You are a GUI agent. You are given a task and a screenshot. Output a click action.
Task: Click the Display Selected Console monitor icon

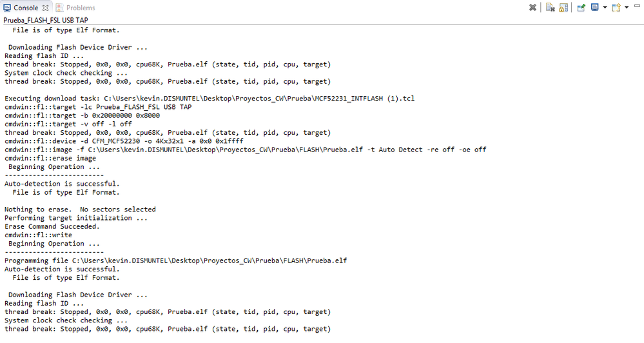point(594,8)
